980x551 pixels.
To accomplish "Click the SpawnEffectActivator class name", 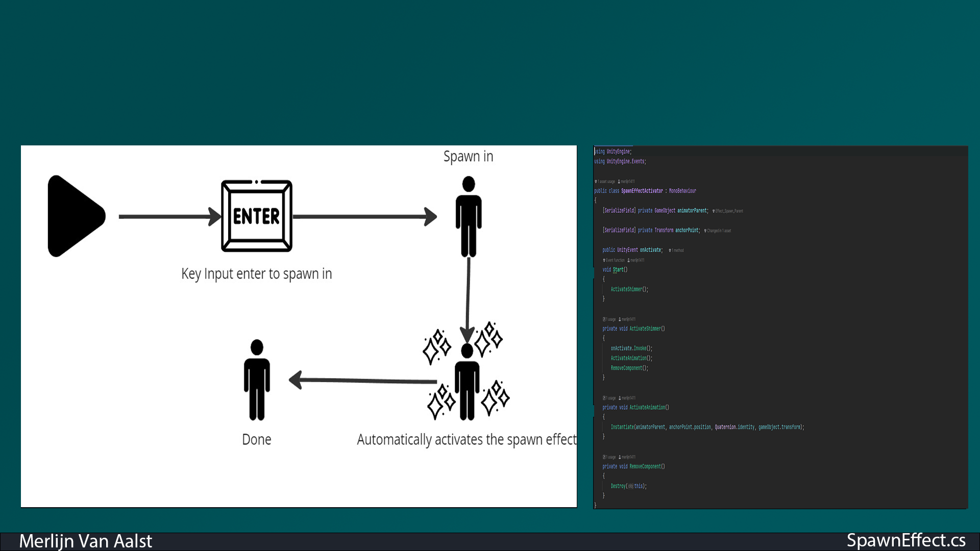I will click(x=642, y=191).
